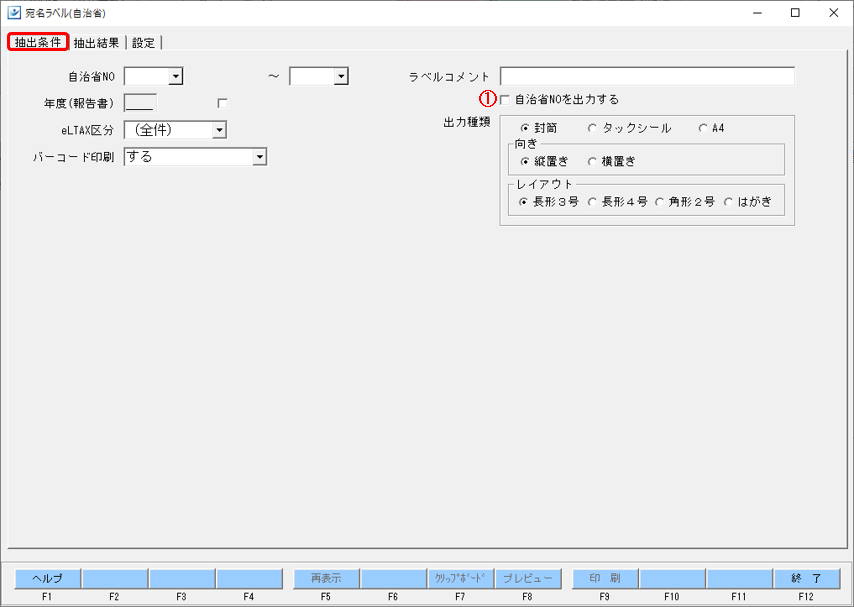
Task: Switch to the 抽出結果 tab
Action: (96, 43)
